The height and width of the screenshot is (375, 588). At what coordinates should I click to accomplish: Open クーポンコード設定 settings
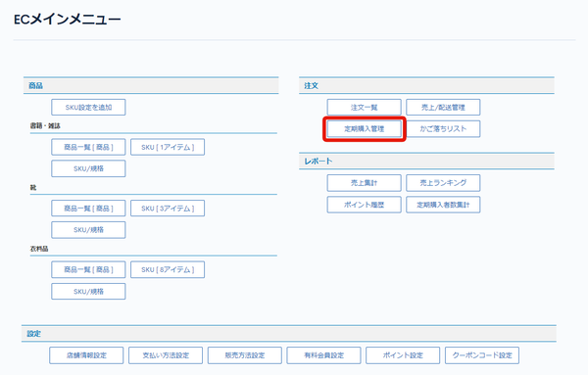(x=482, y=355)
